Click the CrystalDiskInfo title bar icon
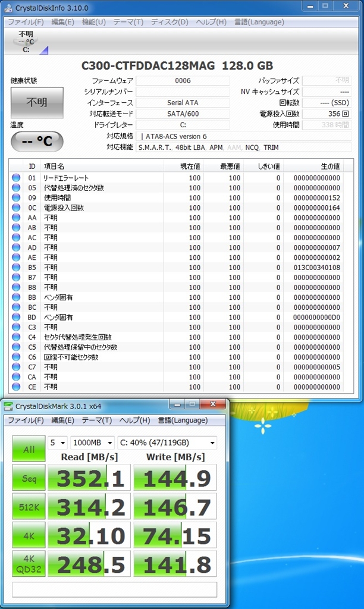This screenshot has height=609, width=364. pyautogui.click(x=8, y=8)
